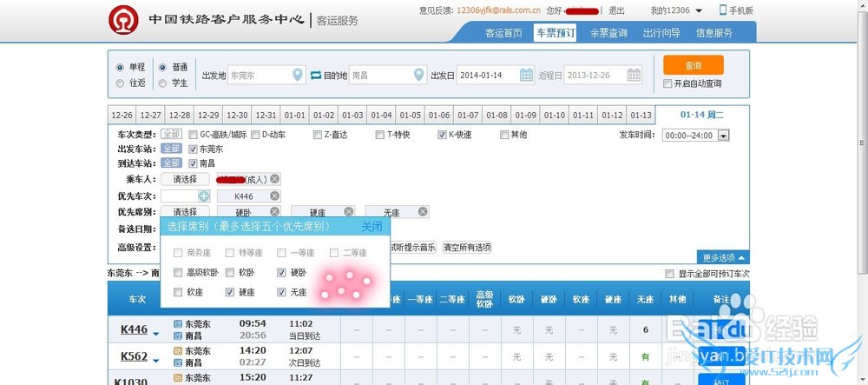
Task: Check the D-动车 train type
Action: pos(255,135)
